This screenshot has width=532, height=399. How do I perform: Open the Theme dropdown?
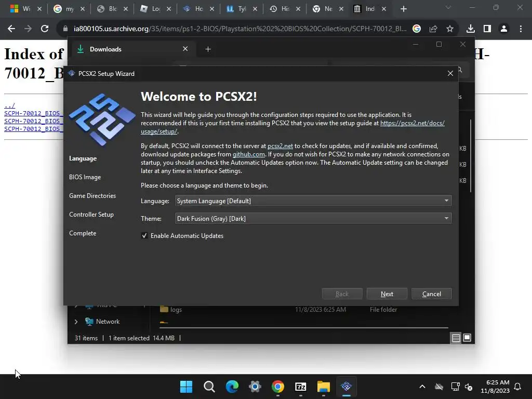pos(313,219)
